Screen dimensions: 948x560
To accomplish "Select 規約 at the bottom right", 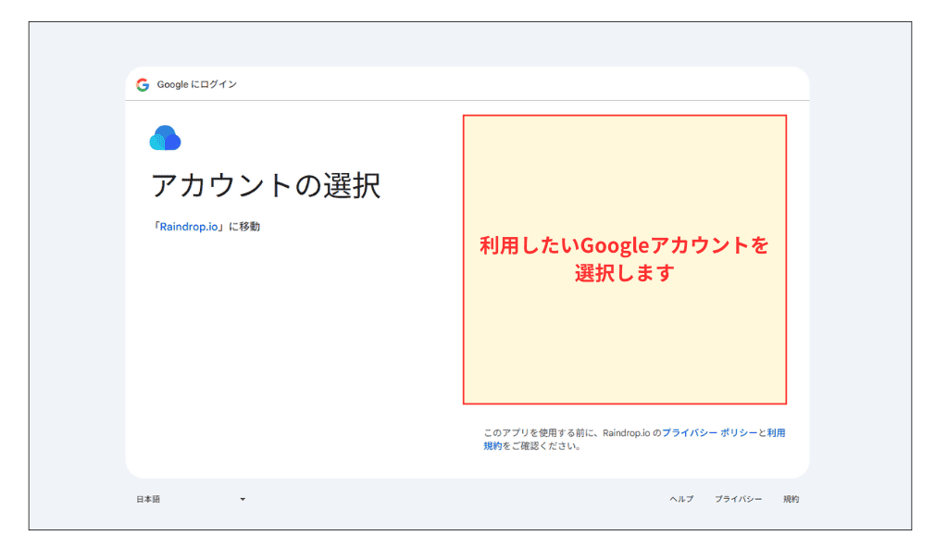I will click(792, 499).
